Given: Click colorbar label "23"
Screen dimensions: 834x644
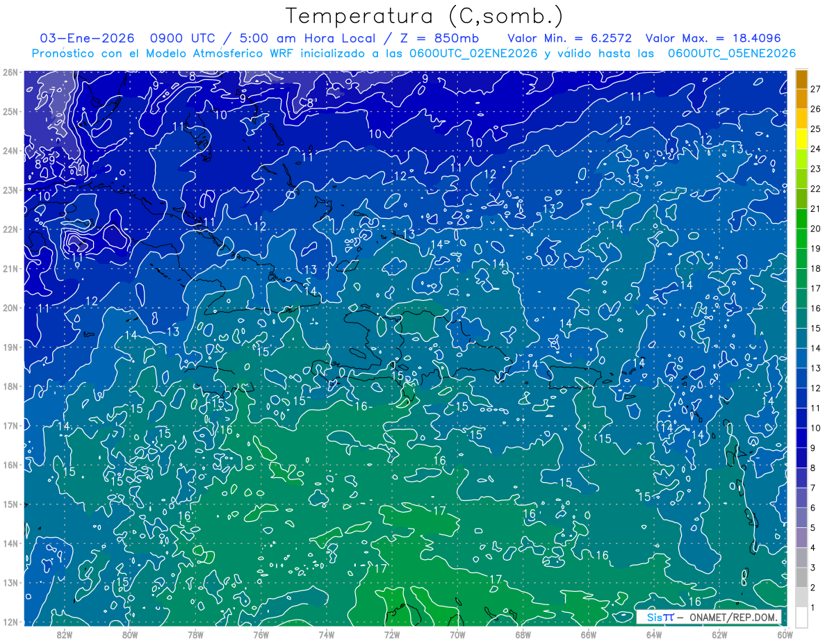Looking at the screenshot, I should click(816, 169).
